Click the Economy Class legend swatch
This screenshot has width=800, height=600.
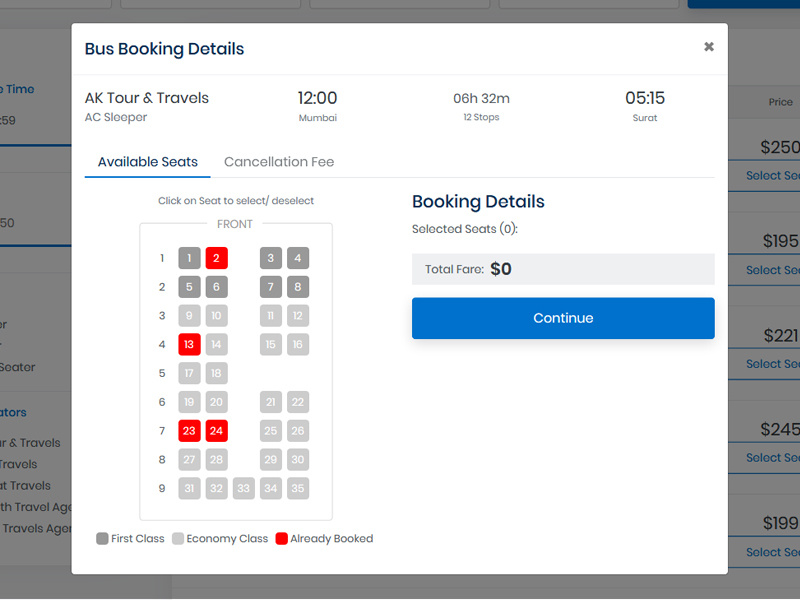point(177,538)
